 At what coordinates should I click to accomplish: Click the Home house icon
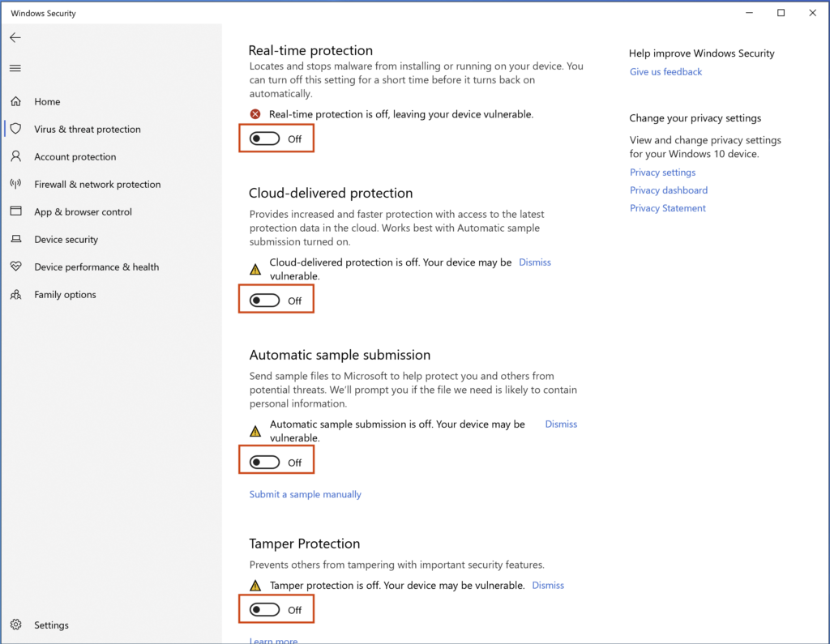(15, 102)
